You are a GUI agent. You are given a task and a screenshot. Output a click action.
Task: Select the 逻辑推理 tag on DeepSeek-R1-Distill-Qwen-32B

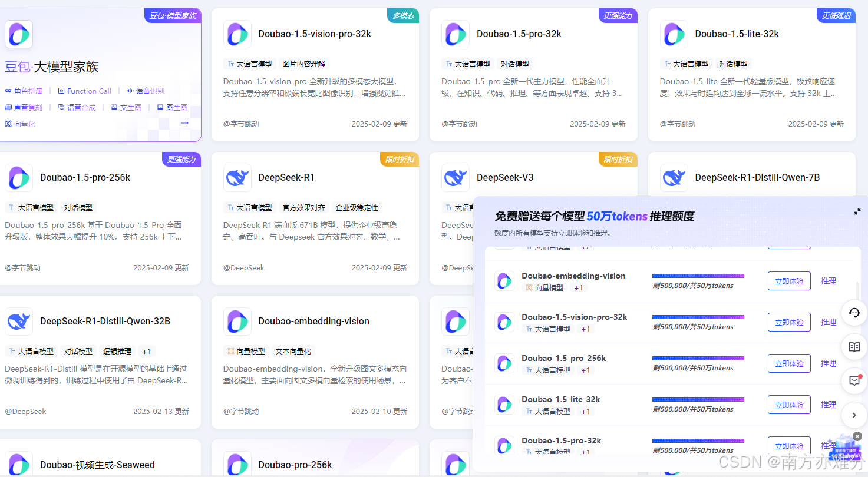point(117,351)
